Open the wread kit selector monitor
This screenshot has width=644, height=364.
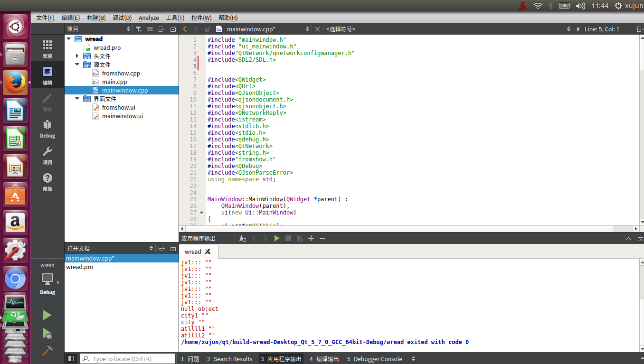47,279
